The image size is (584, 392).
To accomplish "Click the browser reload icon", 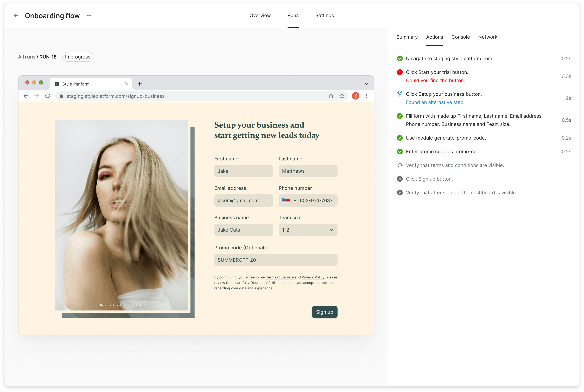I will click(x=48, y=96).
